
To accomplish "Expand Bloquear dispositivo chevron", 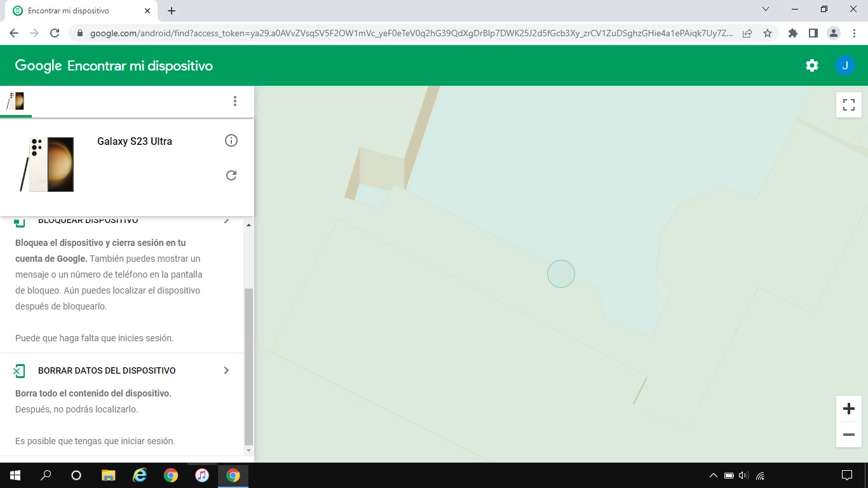I will [226, 221].
